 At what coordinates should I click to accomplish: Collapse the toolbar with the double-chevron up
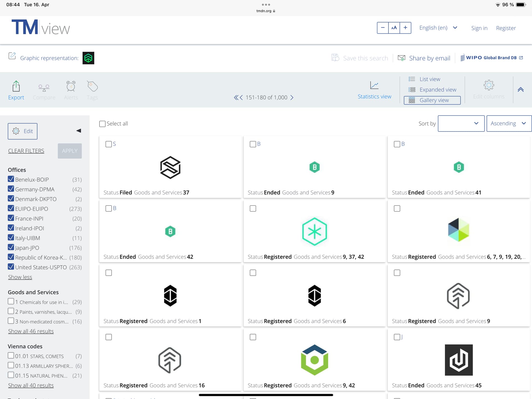pyautogui.click(x=521, y=90)
